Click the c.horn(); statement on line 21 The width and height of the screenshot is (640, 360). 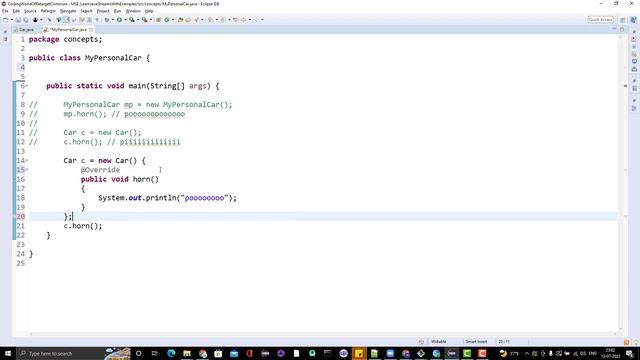83,226
